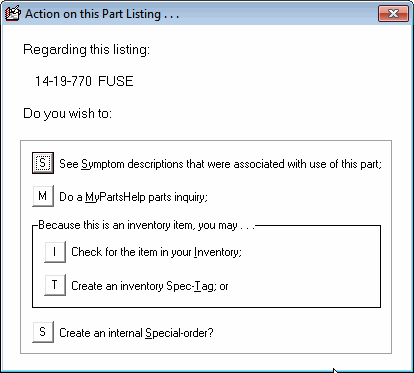The width and height of the screenshot is (414, 373).
Task: Click the T button to create Spec-Tag
Action: [55, 285]
